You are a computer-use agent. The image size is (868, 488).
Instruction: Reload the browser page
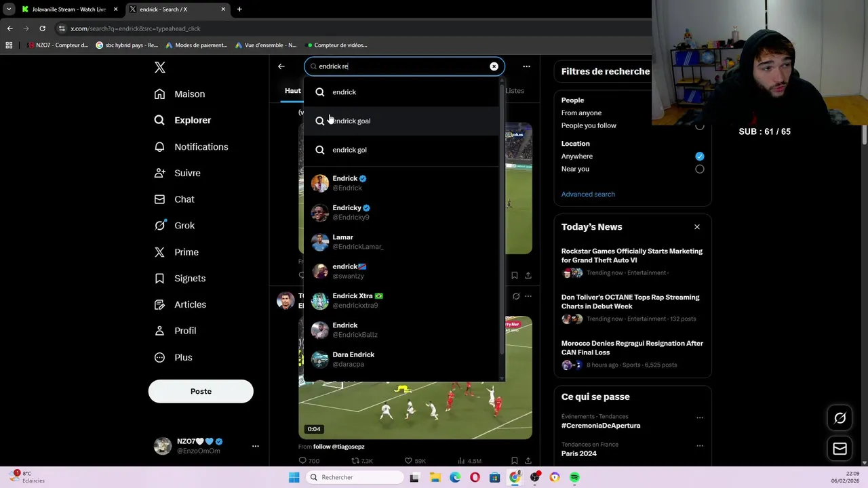(x=42, y=28)
